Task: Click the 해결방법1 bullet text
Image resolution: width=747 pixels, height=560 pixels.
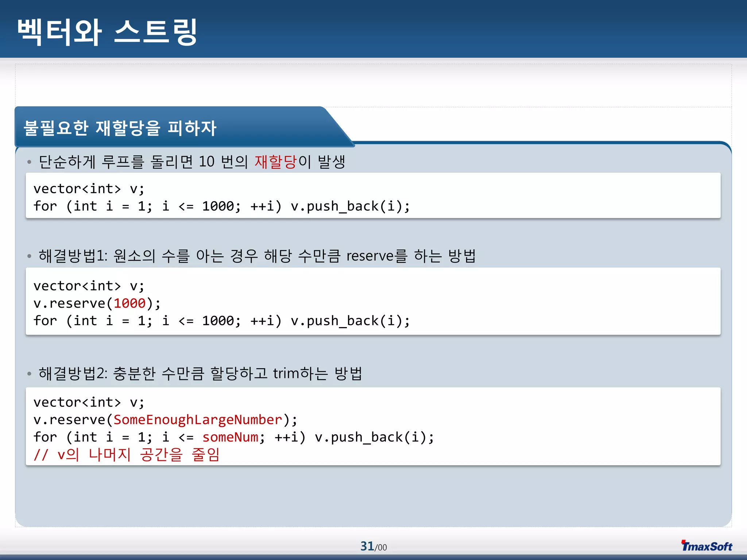Action: (x=257, y=256)
